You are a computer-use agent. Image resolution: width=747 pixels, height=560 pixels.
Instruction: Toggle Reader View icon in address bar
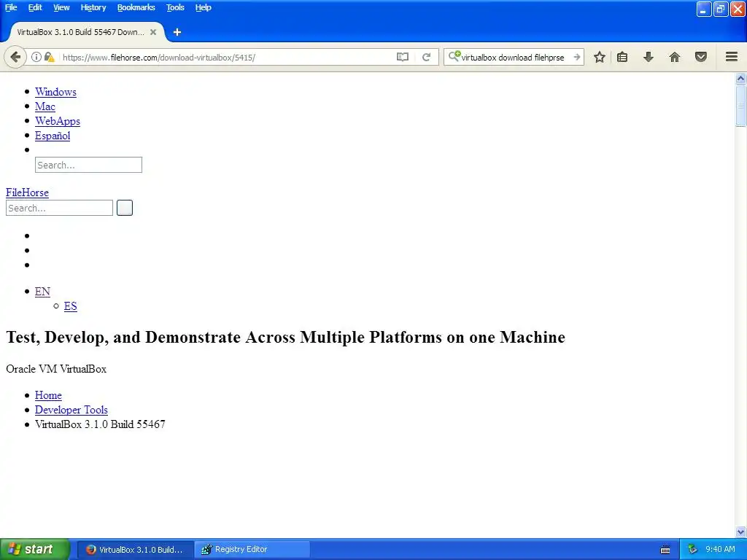[403, 57]
